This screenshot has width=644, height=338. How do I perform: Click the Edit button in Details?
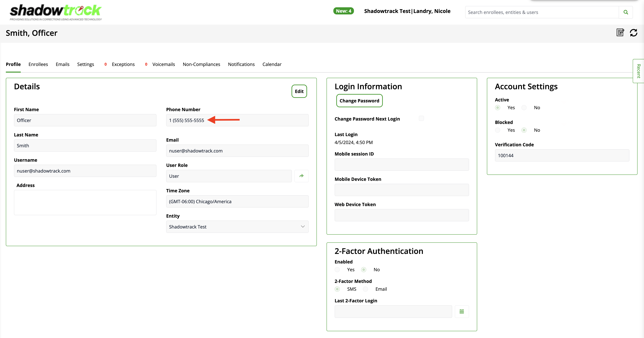(x=299, y=91)
